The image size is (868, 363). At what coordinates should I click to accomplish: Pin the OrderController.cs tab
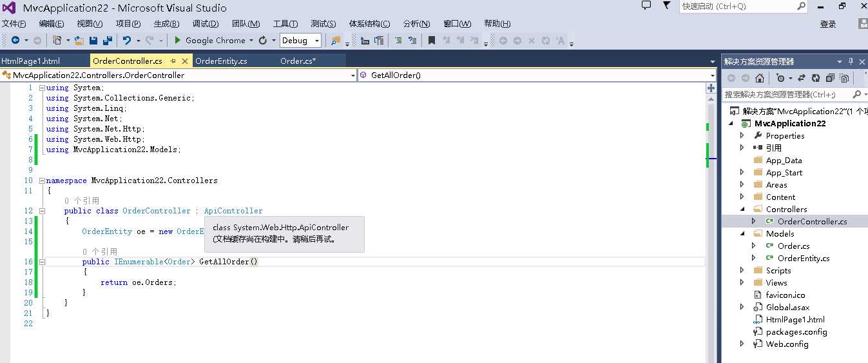coord(173,61)
